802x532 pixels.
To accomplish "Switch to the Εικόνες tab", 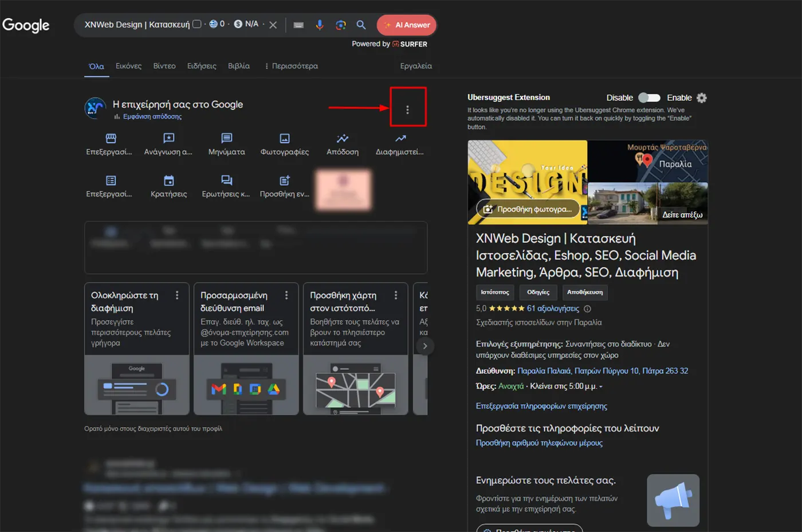I will click(x=128, y=66).
